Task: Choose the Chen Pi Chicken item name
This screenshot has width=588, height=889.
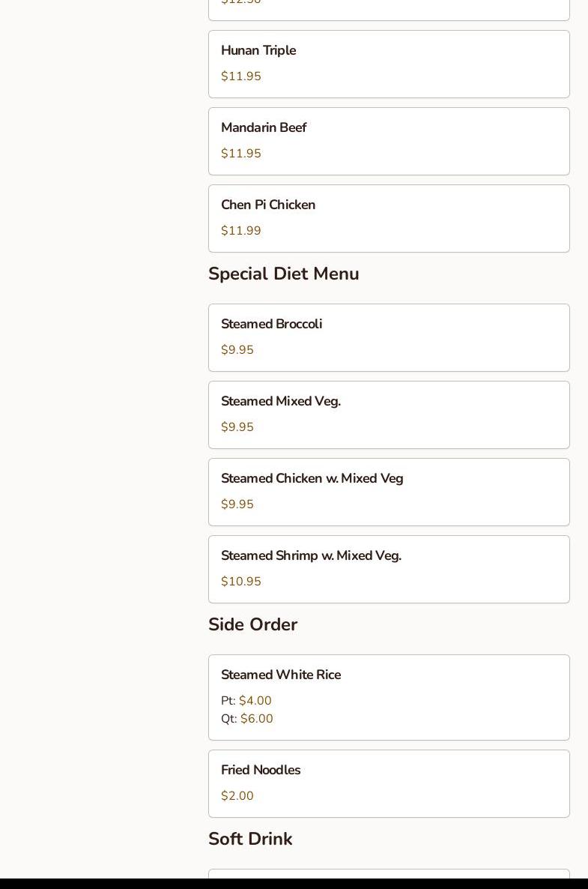Action: click(x=268, y=205)
